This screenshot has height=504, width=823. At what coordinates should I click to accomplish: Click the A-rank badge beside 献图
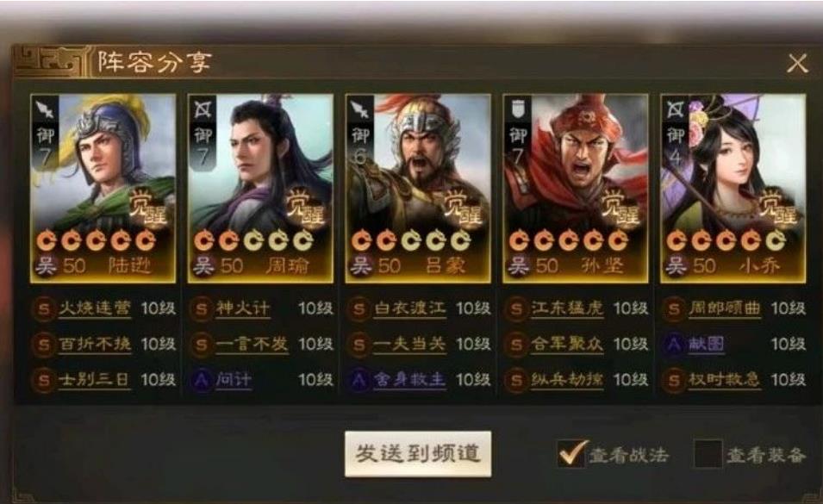(674, 344)
